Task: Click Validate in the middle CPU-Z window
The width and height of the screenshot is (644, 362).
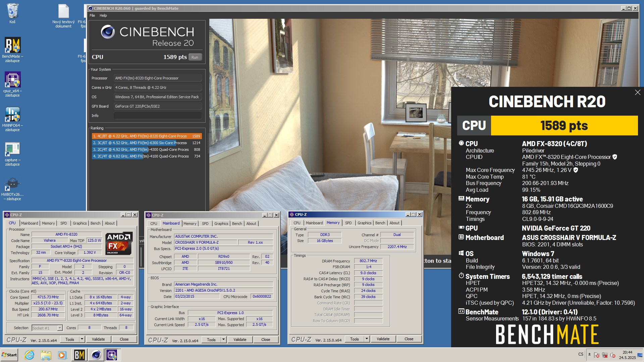Action: (x=240, y=340)
